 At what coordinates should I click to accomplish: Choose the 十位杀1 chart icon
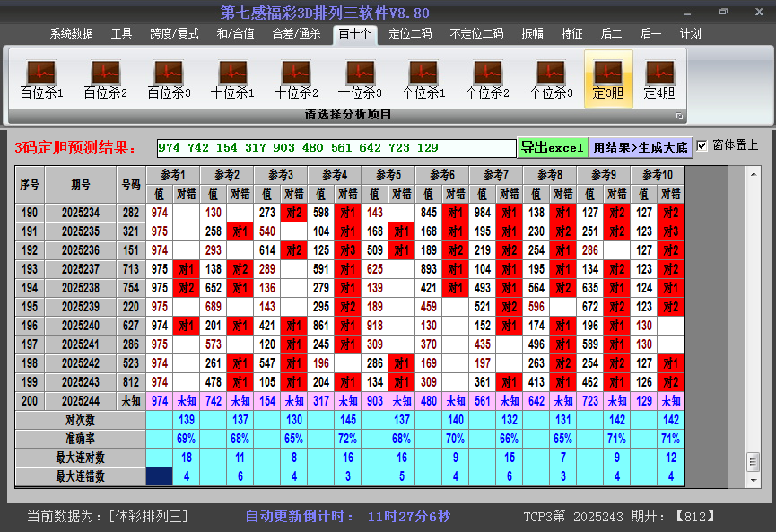(232, 73)
